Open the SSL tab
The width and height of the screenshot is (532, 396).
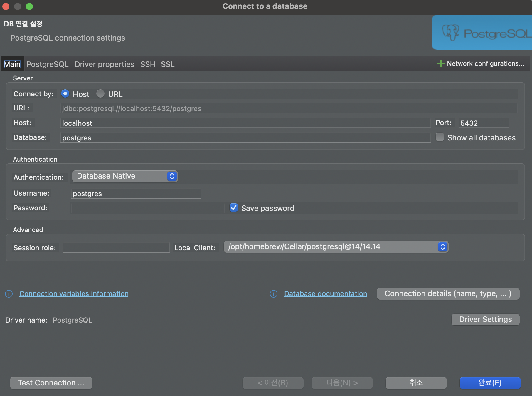[x=168, y=64]
